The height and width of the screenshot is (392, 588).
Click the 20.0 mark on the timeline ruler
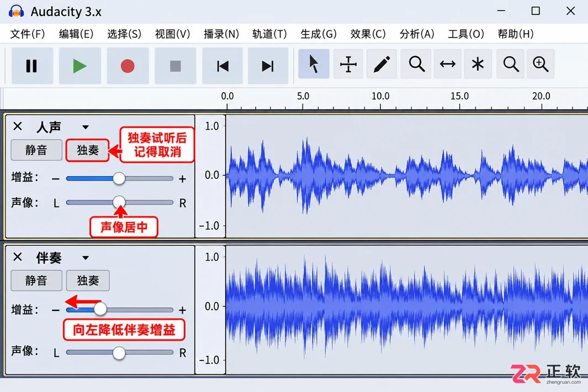pyautogui.click(x=541, y=96)
